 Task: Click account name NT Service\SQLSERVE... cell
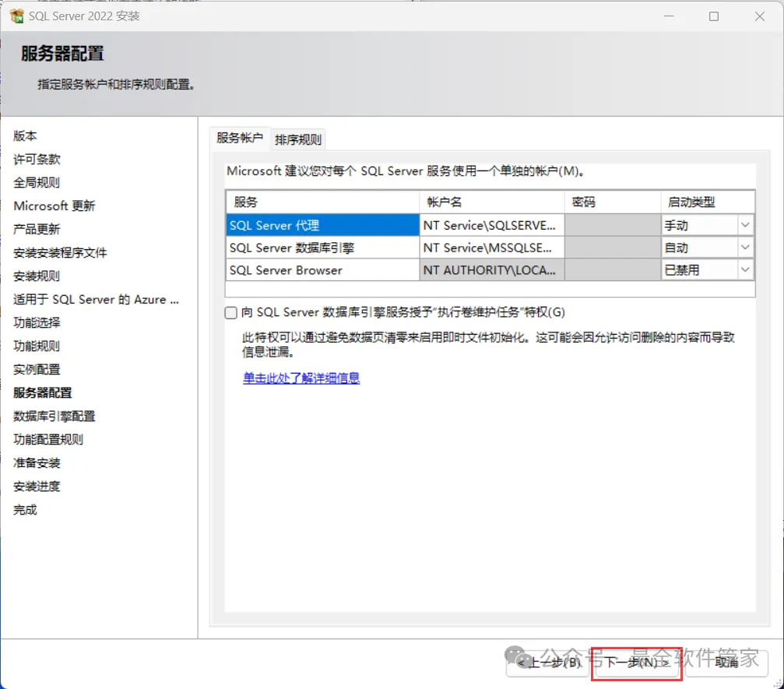(492, 225)
